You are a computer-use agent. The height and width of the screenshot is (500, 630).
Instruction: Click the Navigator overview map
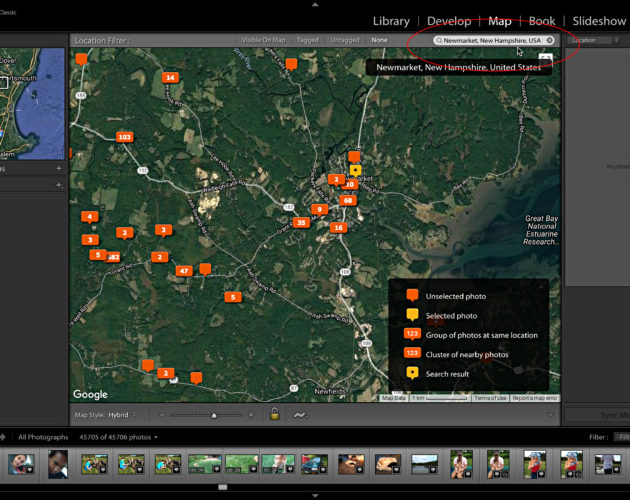point(32,104)
